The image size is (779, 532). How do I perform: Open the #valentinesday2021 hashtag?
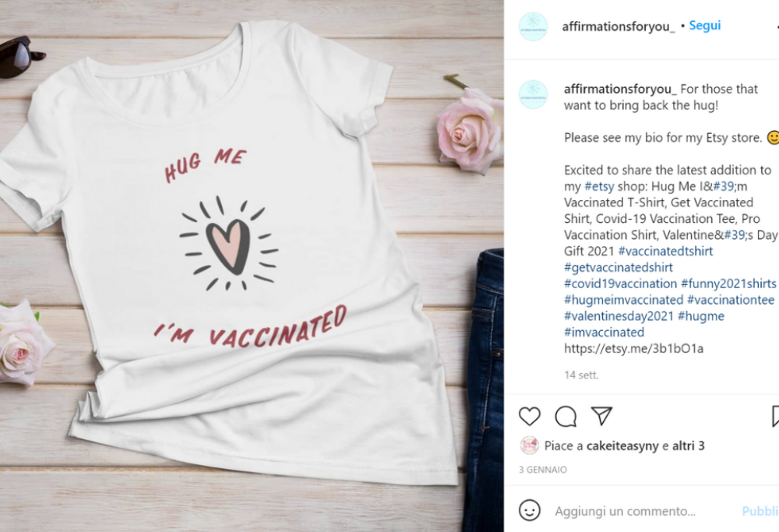tap(619, 316)
